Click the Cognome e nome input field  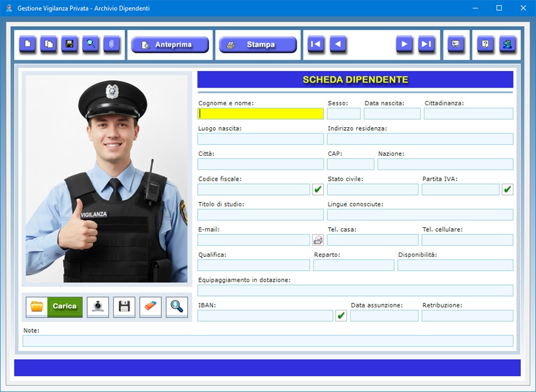[261, 114]
